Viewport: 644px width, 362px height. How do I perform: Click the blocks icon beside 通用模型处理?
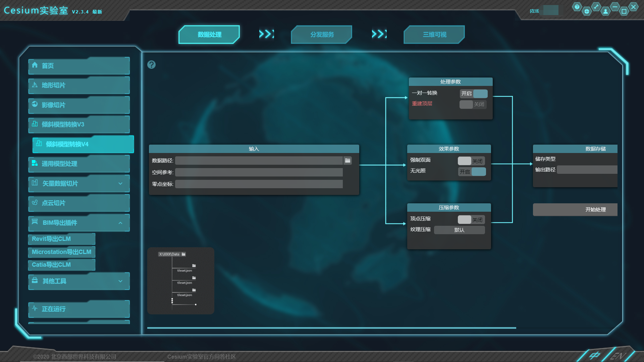point(35,163)
